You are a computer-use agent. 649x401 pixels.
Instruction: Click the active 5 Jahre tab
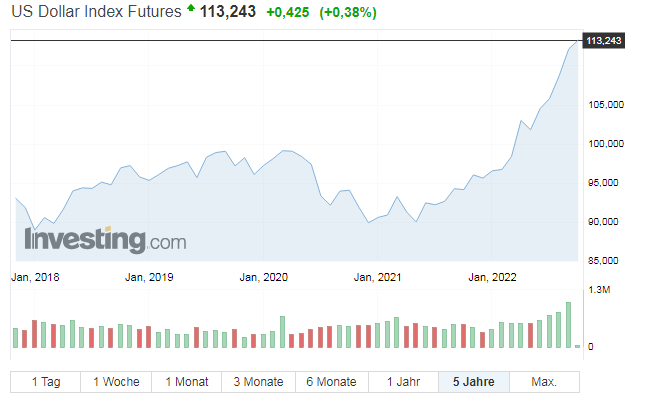(474, 382)
